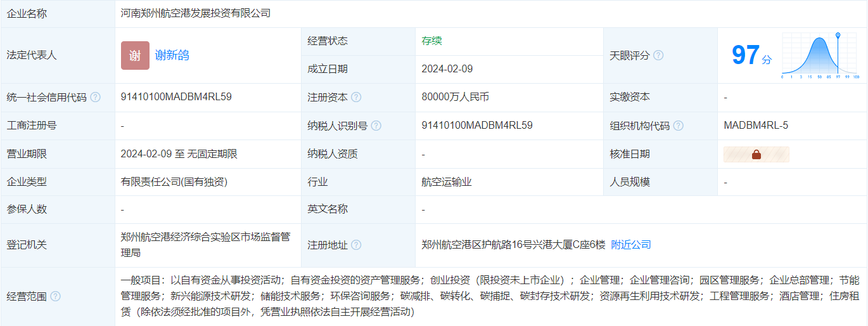Viewport: 868px width, 326px height.
Task: Click question mark icon next to 注册资本
Action: pos(356,98)
